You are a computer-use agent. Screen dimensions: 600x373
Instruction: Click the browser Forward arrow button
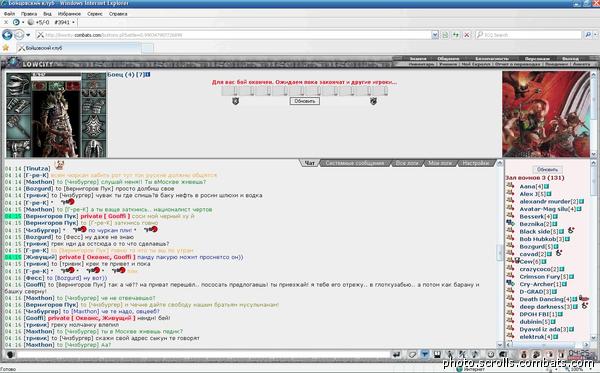pos(19,35)
